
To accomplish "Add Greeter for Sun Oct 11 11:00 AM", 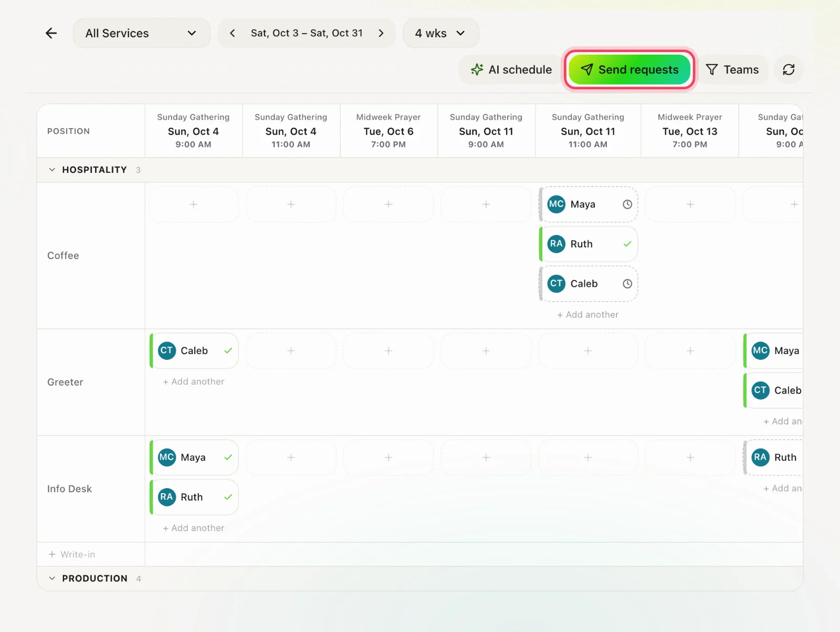I will coord(588,350).
